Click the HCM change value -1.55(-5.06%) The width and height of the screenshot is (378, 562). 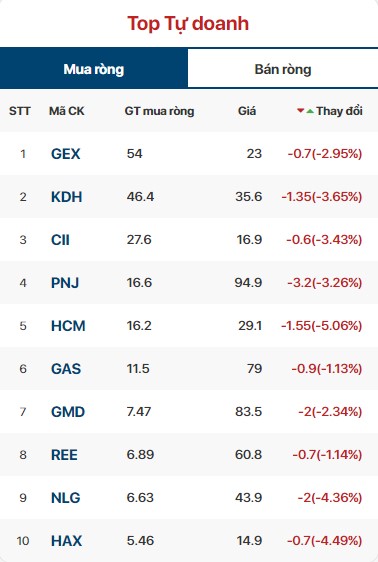pyautogui.click(x=322, y=325)
